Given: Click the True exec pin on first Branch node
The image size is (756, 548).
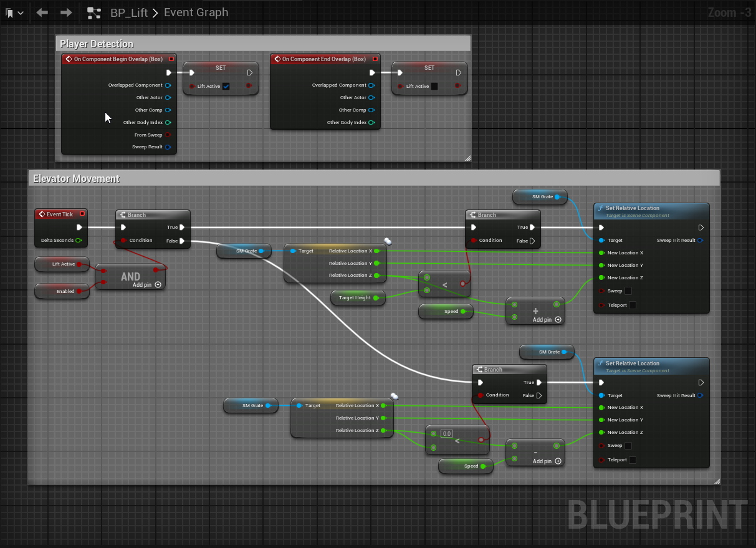Looking at the screenshot, I should (x=182, y=228).
